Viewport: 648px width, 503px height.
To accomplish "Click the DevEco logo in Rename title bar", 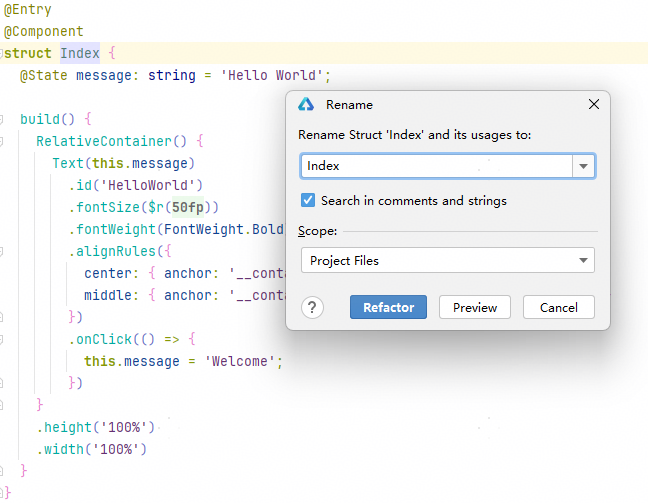I will [306, 104].
